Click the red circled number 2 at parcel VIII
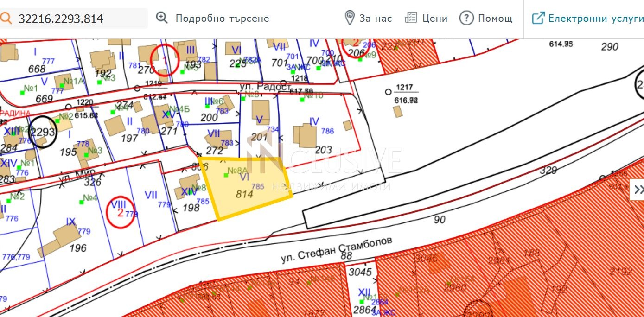 tap(121, 213)
